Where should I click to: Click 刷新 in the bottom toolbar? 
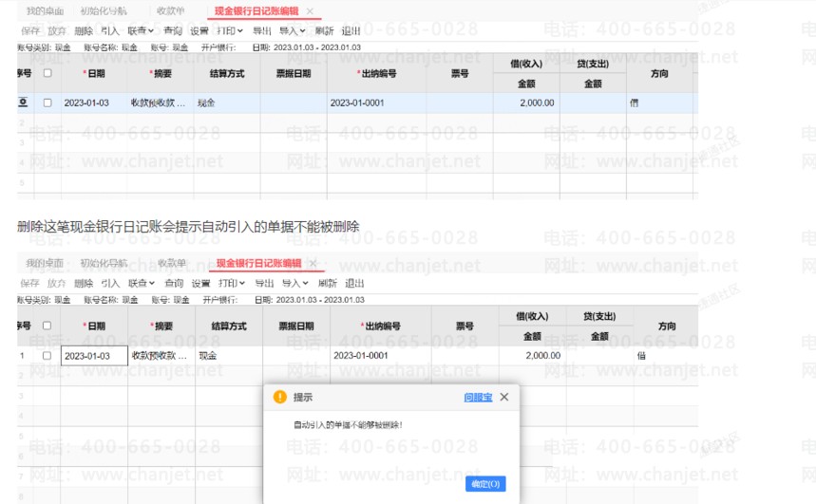click(327, 283)
